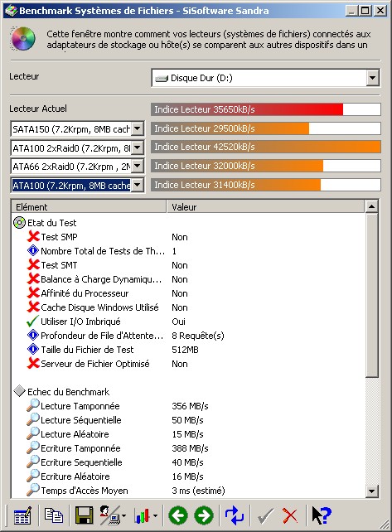Click the 356 MB/s value cell
The width and height of the screenshot is (392, 532).
(x=190, y=406)
